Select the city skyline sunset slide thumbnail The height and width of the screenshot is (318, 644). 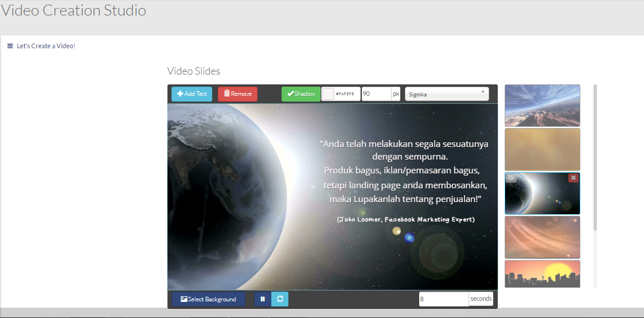click(542, 274)
